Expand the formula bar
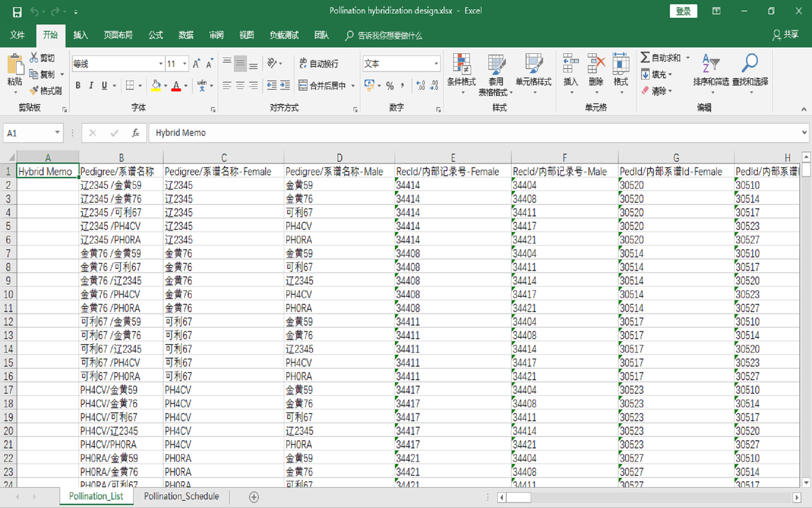812x508 pixels. 804,133
